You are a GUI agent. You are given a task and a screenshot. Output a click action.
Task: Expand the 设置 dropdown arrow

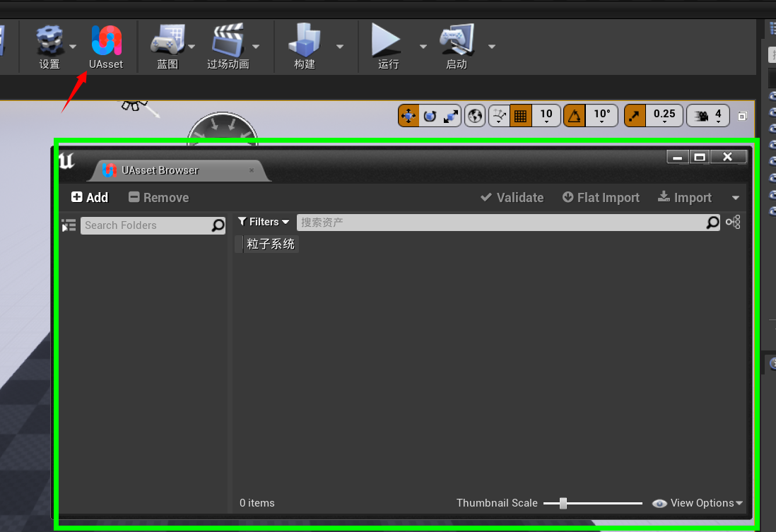coord(73,47)
